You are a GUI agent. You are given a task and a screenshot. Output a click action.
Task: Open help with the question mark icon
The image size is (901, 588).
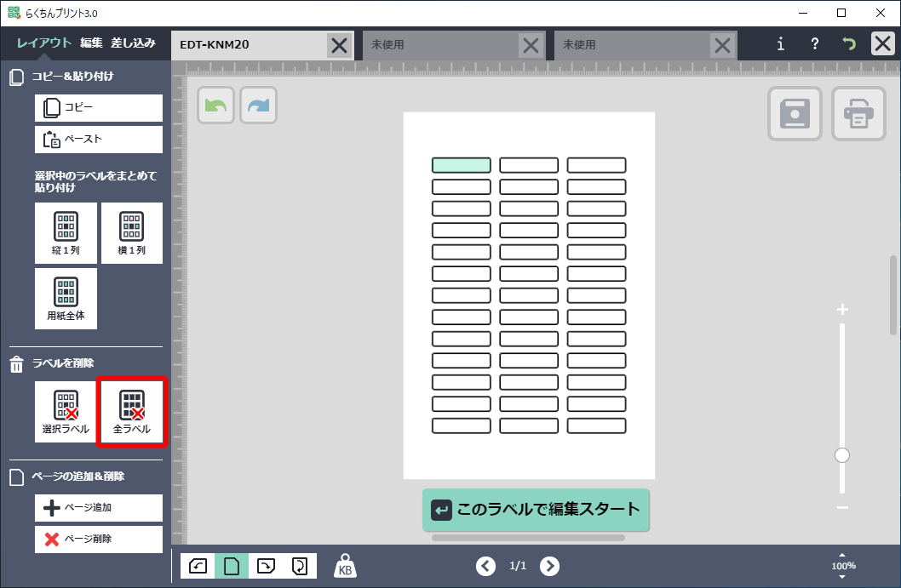pyautogui.click(x=814, y=44)
